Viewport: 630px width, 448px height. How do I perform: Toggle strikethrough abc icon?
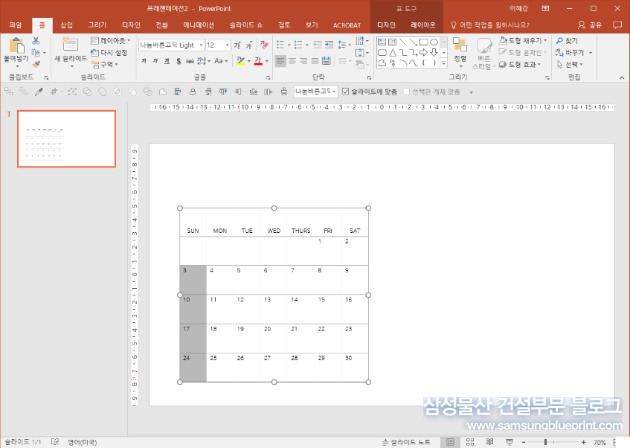[190, 61]
